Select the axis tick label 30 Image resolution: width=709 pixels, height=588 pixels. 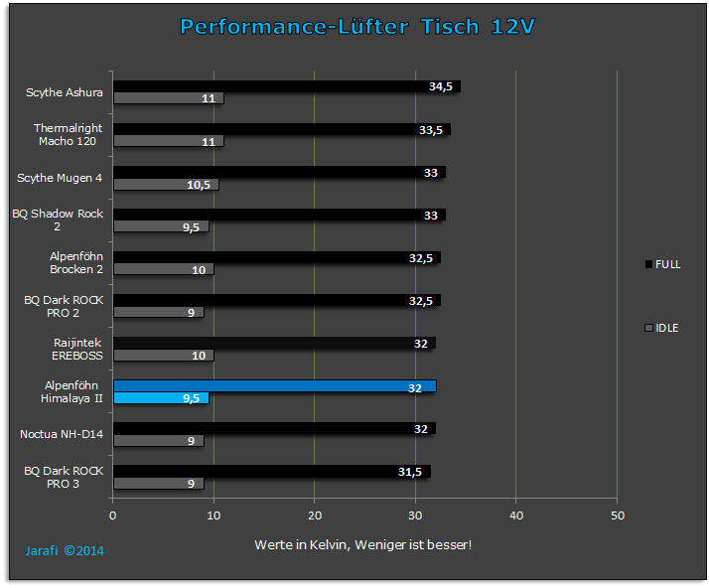(415, 515)
